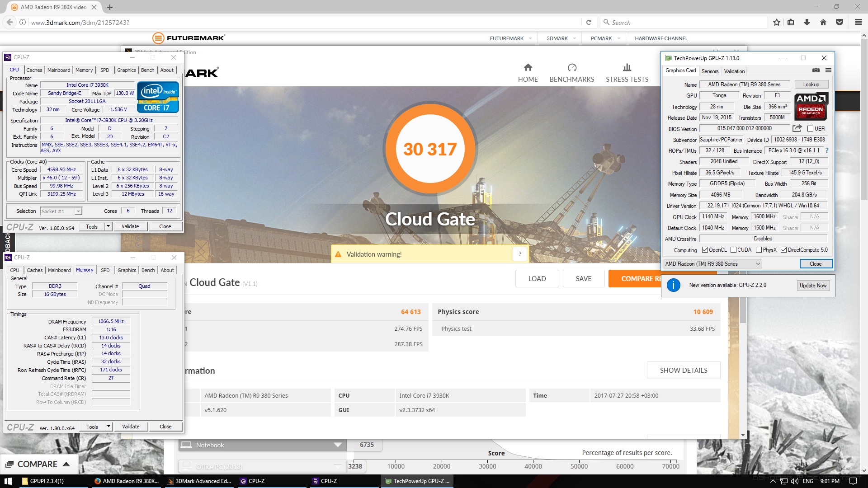The width and height of the screenshot is (868, 488).
Task: Open the bookmarks list icon
Action: point(791,22)
